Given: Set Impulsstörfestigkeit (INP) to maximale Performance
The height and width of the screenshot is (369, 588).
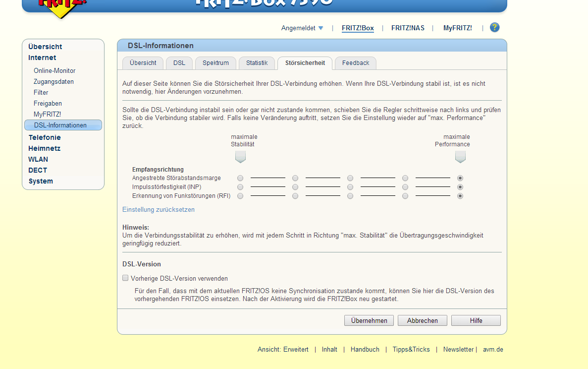Looking at the screenshot, I should (x=460, y=187).
